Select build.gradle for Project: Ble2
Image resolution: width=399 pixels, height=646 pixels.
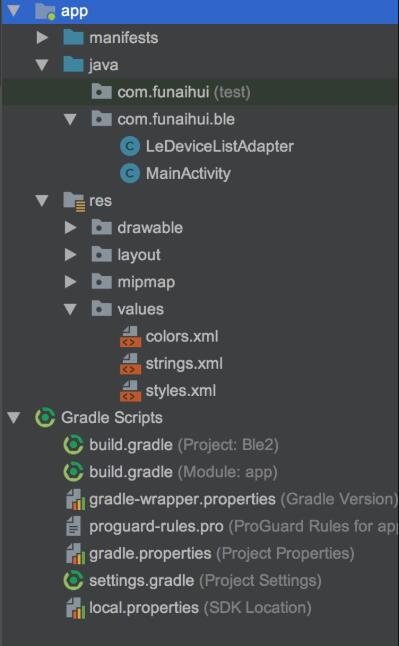coord(184,445)
